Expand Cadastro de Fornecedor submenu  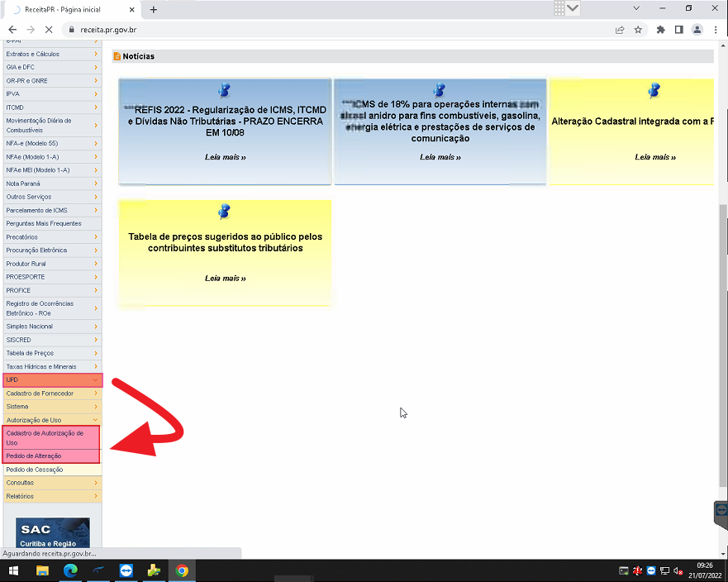pos(52,394)
